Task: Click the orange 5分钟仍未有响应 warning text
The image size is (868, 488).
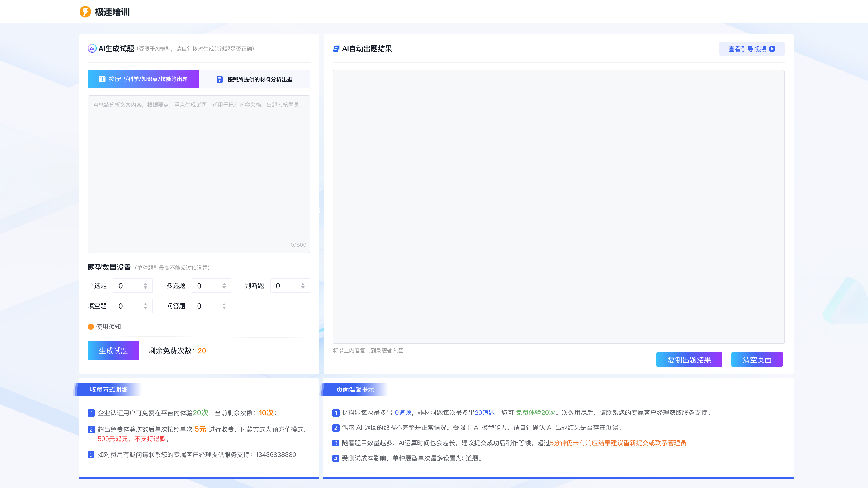Action: point(618,443)
